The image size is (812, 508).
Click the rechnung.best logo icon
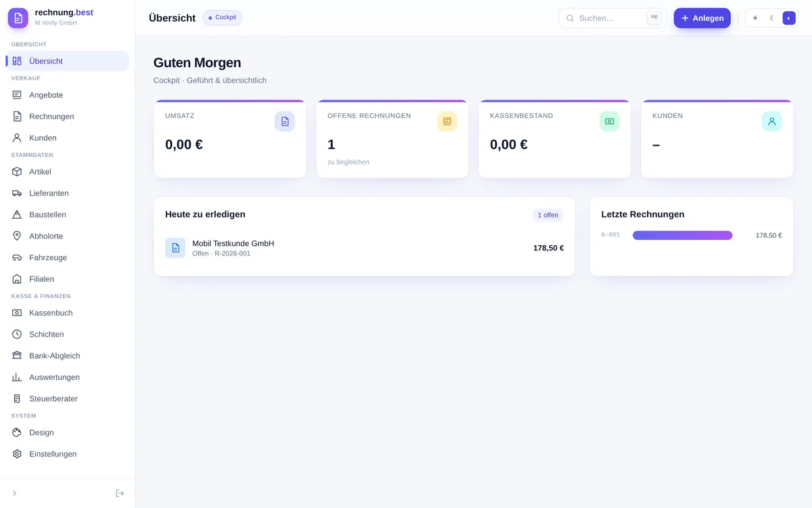click(18, 18)
